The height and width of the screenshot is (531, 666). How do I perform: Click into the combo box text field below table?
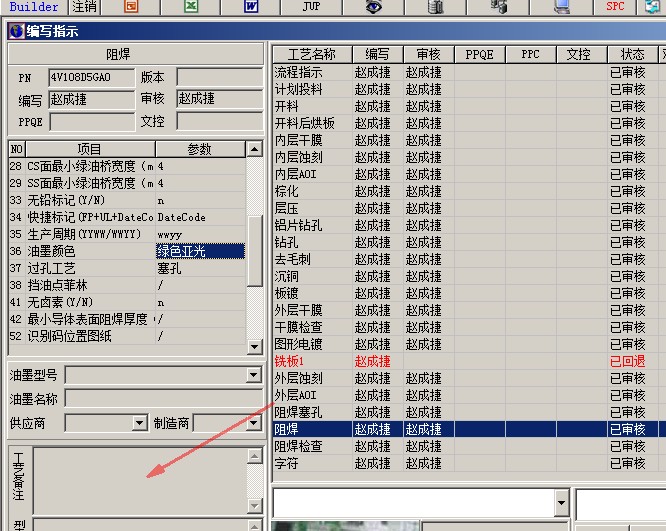point(414,503)
